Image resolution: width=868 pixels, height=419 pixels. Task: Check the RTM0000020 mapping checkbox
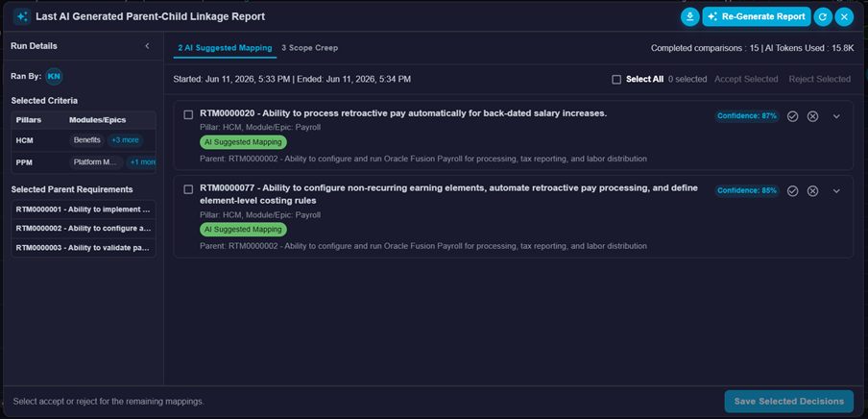coord(188,114)
